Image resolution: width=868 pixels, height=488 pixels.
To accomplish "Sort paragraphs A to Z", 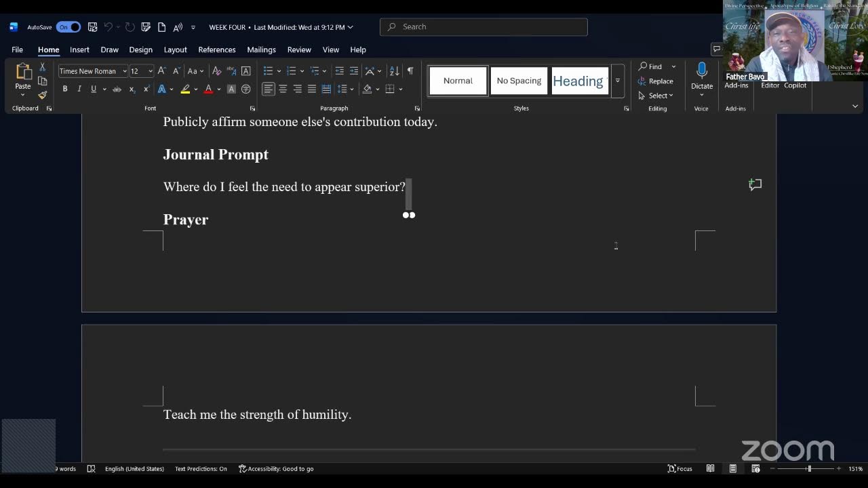I will click(x=395, y=70).
